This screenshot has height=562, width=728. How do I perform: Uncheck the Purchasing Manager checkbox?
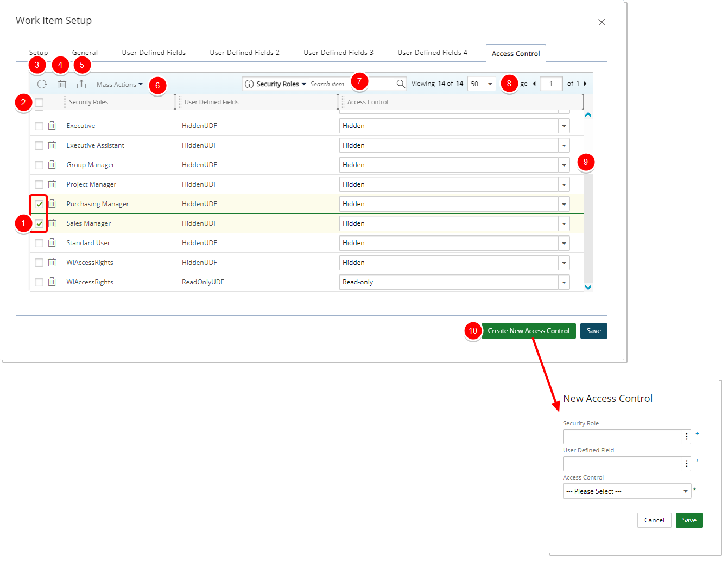[39, 204]
